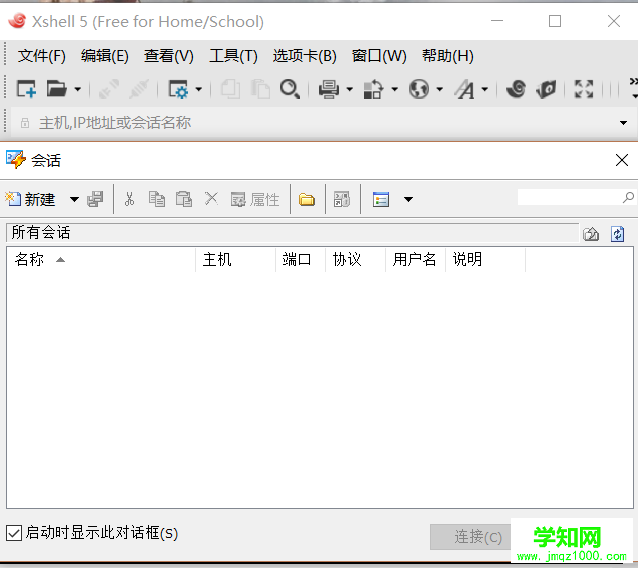
Task: Click the refresh sessions icon
Action: tap(618, 234)
